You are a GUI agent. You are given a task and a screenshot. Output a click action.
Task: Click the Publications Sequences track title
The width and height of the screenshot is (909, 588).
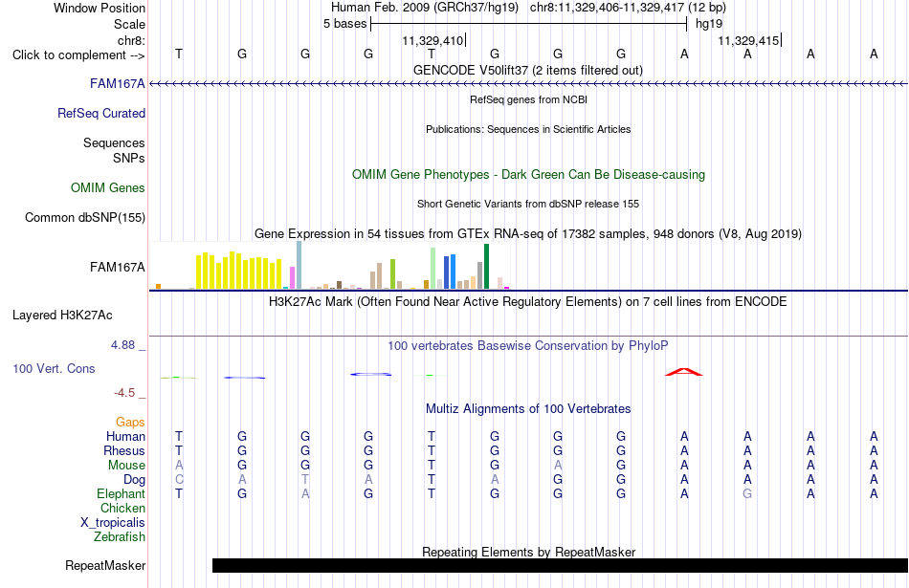[528, 129]
